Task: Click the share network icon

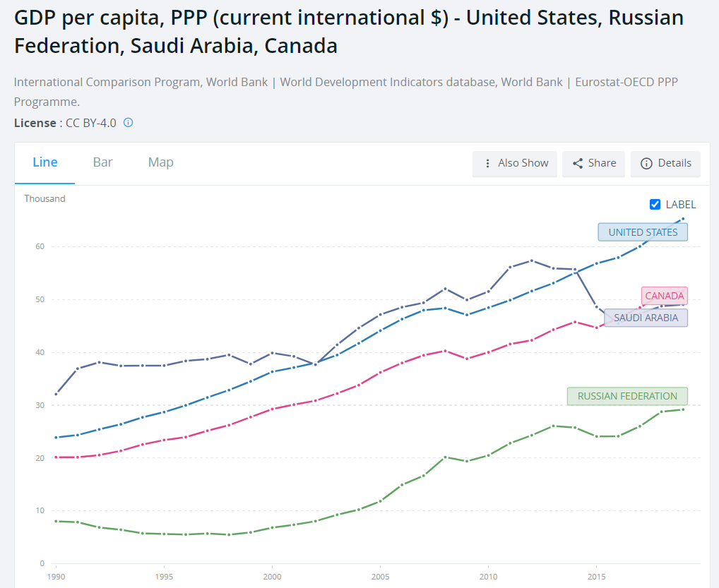Action: pyautogui.click(x=578, y=163)
